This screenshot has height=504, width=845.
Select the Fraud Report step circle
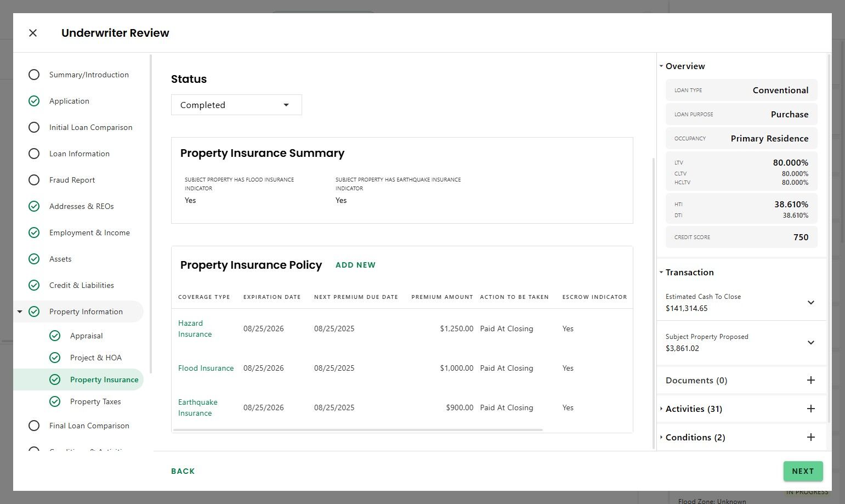pyautogui.click(x=34, y=180)
